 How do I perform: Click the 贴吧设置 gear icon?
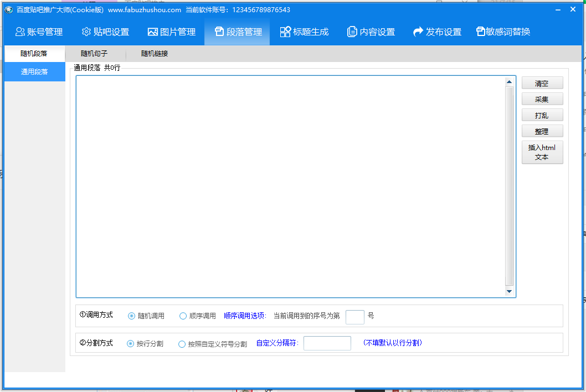click(x=86, y=32)
